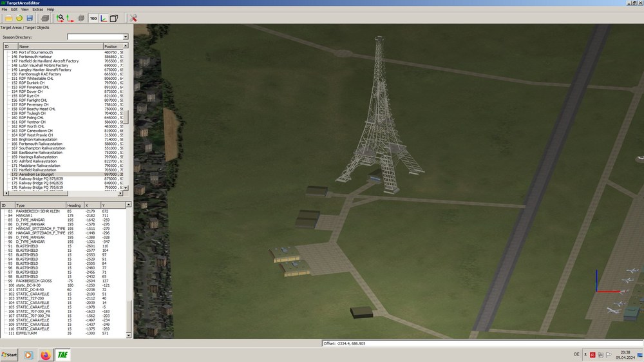
Task: Select RDF Whitestable CHL row
Action: (x=63, y=79)
